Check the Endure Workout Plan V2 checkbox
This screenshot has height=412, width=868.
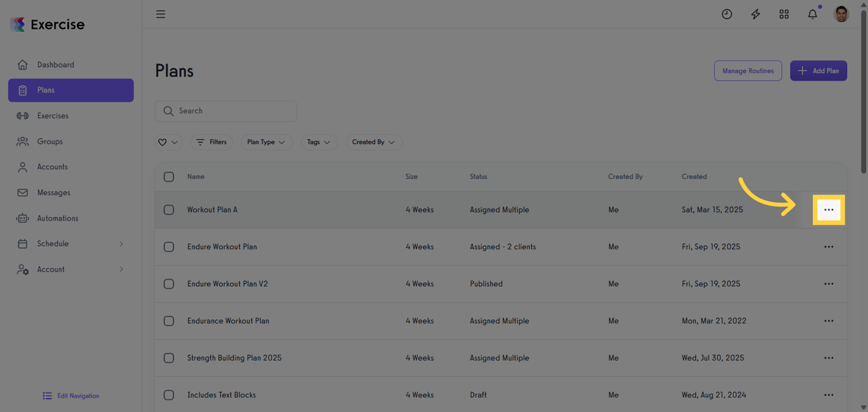click(168, 284)
